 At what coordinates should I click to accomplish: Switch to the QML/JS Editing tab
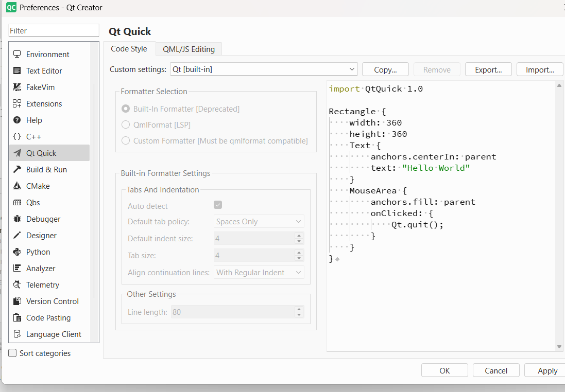point(189,49)
